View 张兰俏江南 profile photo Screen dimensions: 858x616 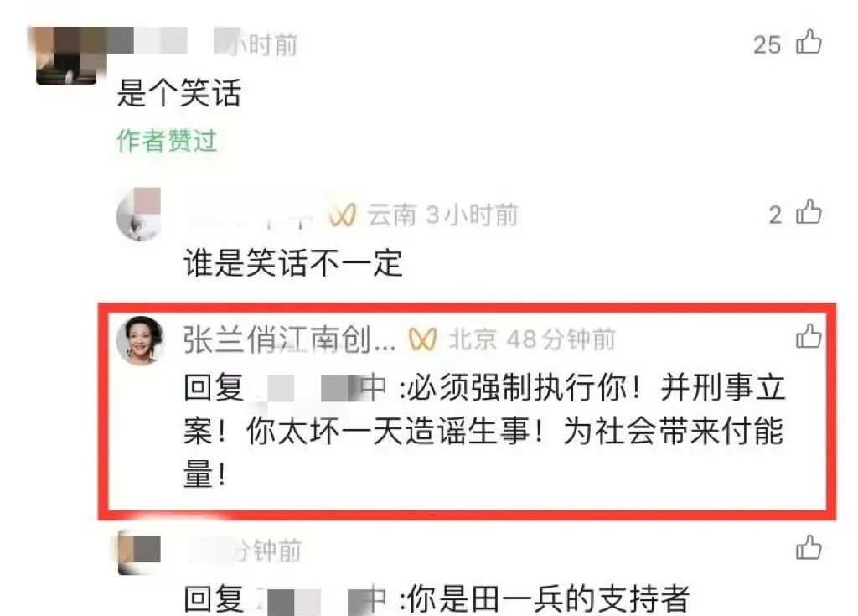(x=140, y=339)
